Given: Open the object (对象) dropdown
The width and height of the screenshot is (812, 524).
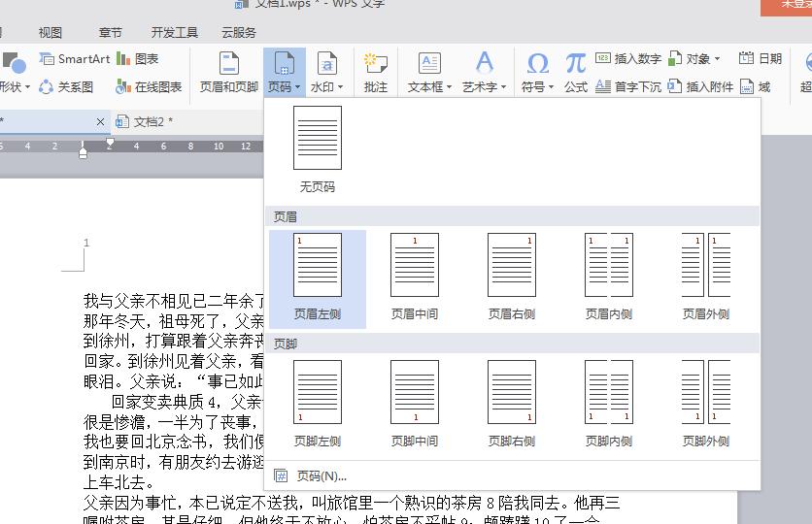Looking at the screenshot, I should pos(694,59).
